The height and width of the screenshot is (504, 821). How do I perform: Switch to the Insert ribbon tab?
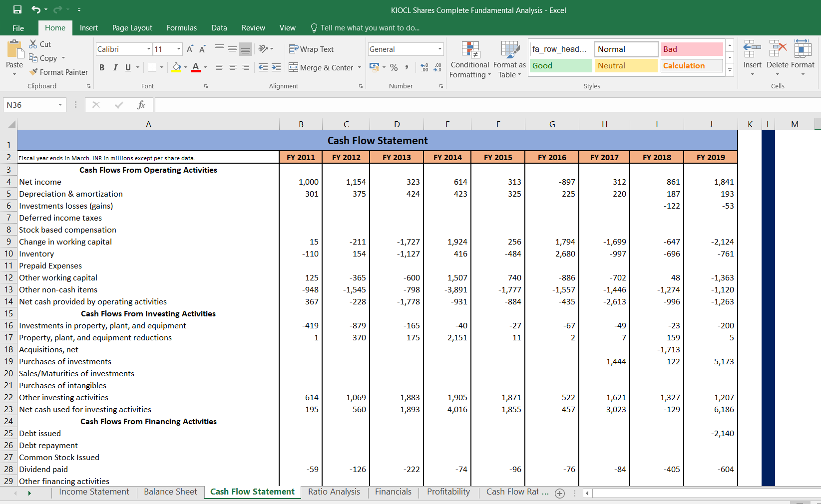tap(89, 28)
